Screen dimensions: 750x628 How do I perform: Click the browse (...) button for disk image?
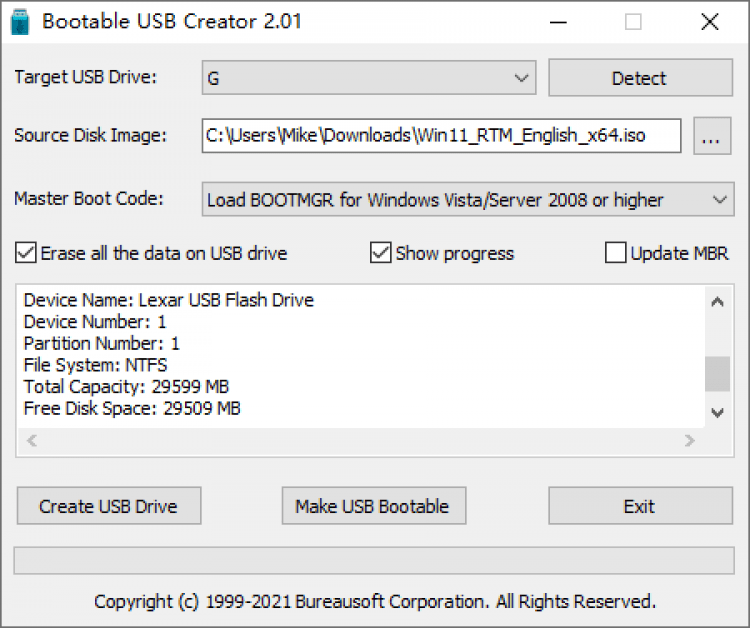point(710,136)
